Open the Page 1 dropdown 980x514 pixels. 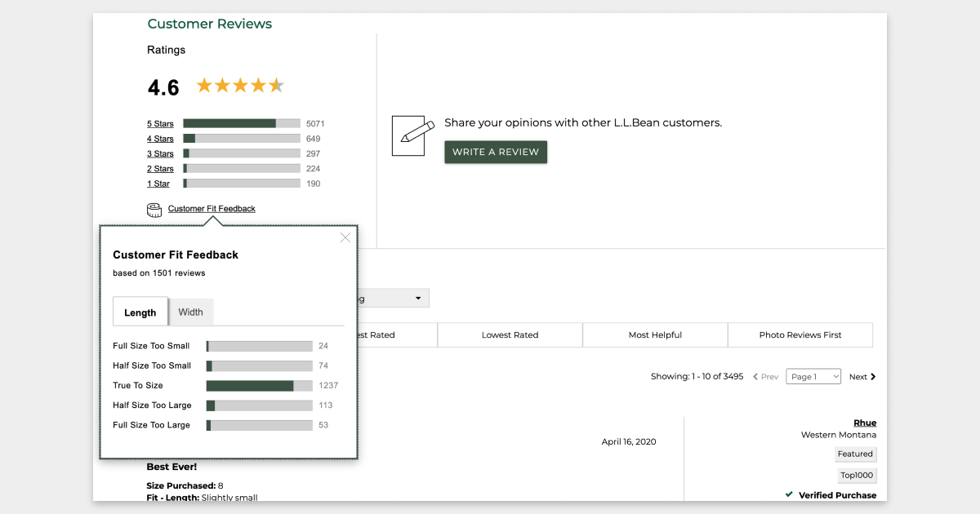(x=813, y=376)
